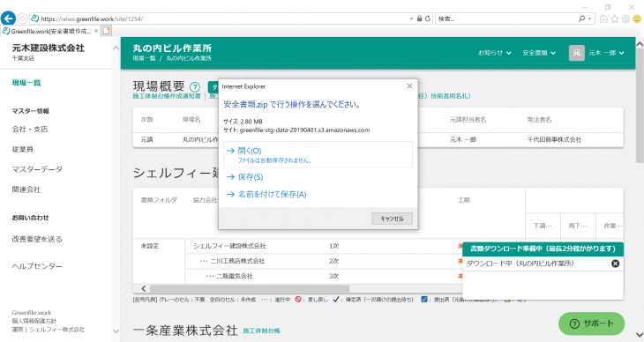Close the Internet Explorer download dialog
This screenshot has width=644, height=342.
[409, 86]
